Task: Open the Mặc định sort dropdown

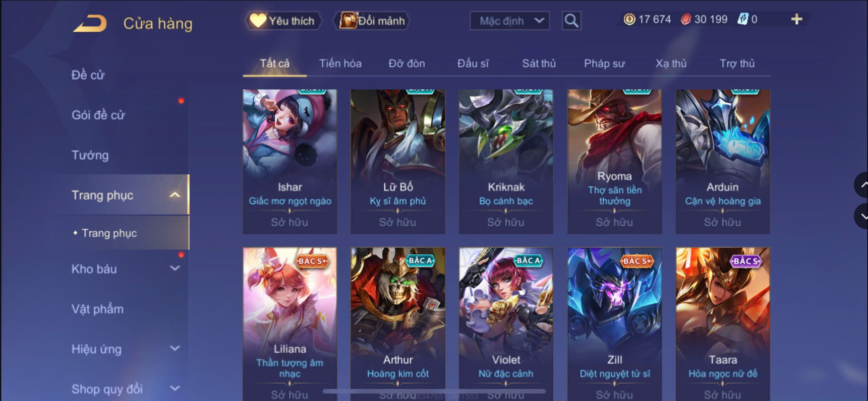Action: tap(509, 21)
